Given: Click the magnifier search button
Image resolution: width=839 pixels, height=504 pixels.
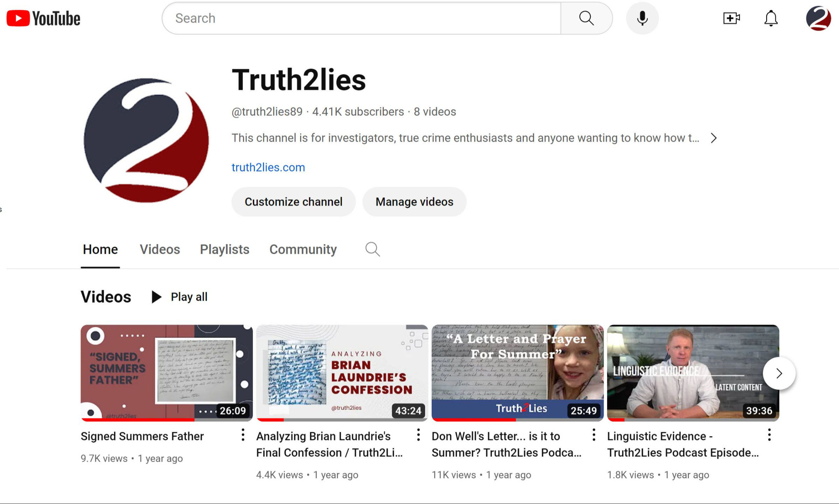Looking at the screenshot, I should pyautogui.click(x=586, y=18).
